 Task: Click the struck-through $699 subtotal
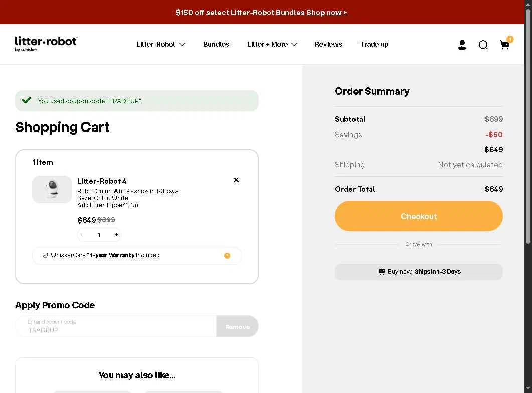[493, 119]
